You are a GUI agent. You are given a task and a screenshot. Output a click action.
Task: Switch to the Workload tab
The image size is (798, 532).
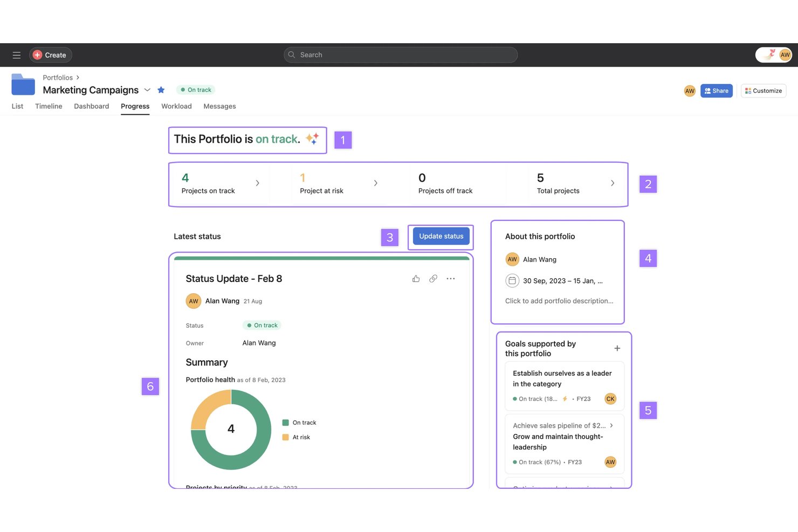[176, 106]
